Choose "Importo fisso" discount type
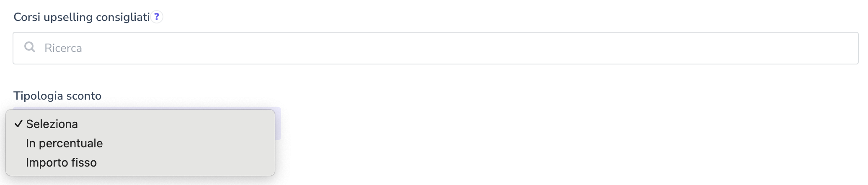This screenshot has height=185, width=868. pyautogui.click(x=61, y=162)
